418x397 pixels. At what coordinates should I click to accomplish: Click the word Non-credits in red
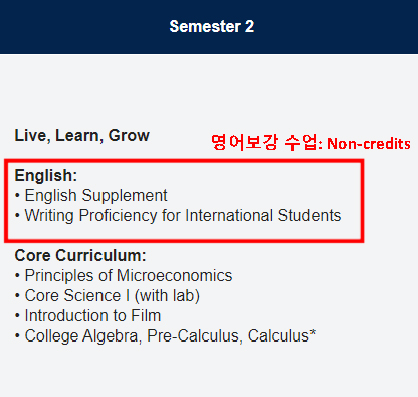click(369, 144)
